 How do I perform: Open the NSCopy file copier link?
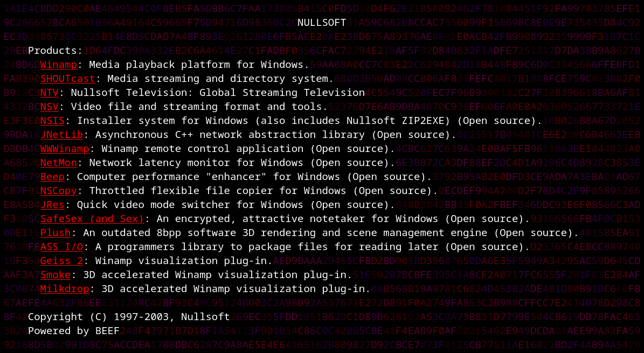pos(58,191)
